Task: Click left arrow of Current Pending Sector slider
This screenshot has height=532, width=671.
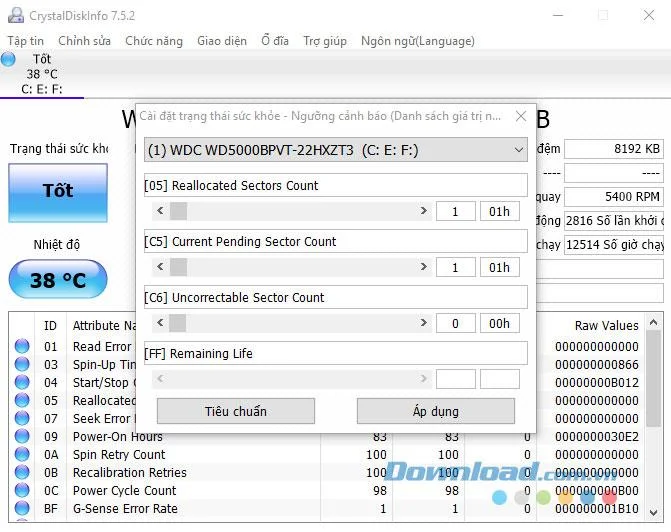Action: pos(160,267)
